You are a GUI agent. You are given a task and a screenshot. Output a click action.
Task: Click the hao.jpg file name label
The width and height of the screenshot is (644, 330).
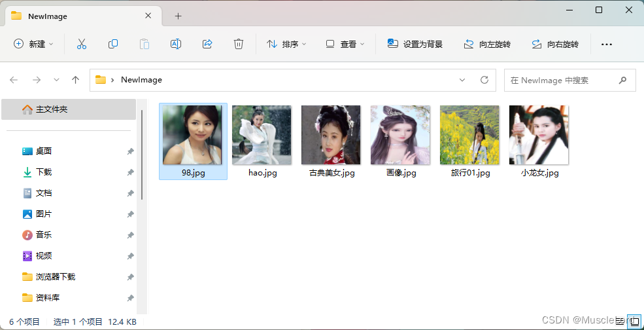(x=263, y=174)
